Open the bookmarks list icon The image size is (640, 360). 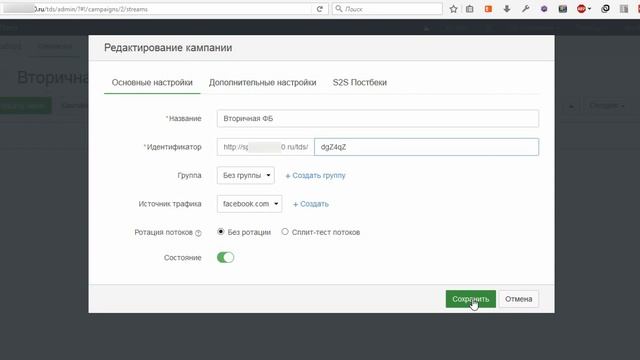pyautogui.click(x=470, y=9)
